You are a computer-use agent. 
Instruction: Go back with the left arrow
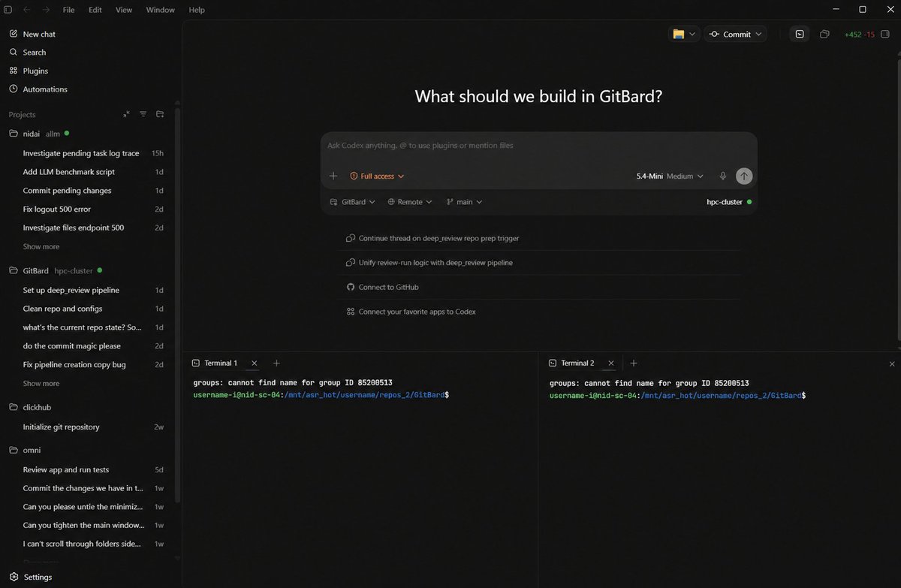[x=27, y=10]
